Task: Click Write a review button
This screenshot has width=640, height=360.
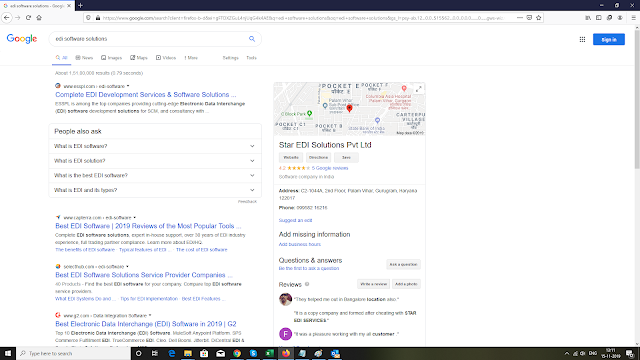Action: tap(373, 284)
